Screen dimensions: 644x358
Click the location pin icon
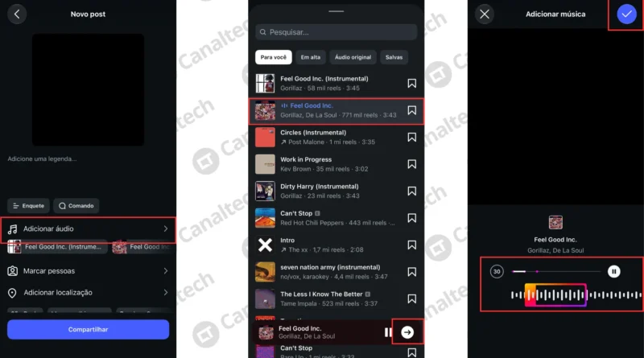point(12,293)
